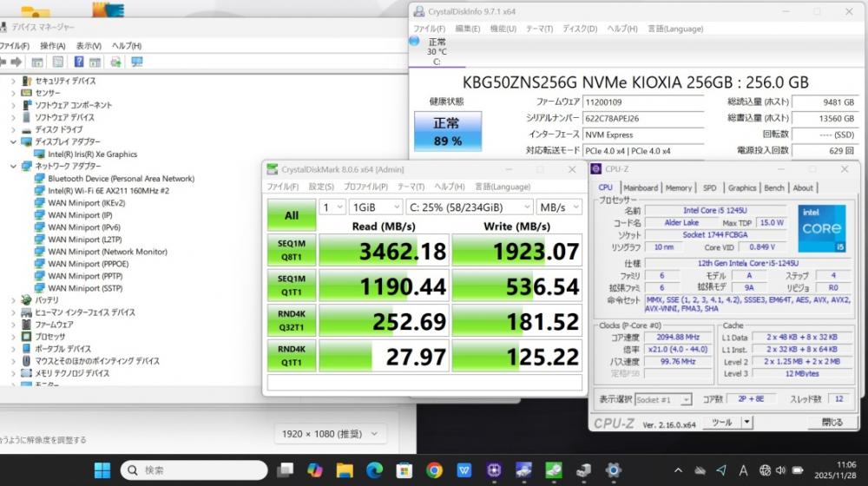Show hidden tray icons with the chevron

coord(678,470)
